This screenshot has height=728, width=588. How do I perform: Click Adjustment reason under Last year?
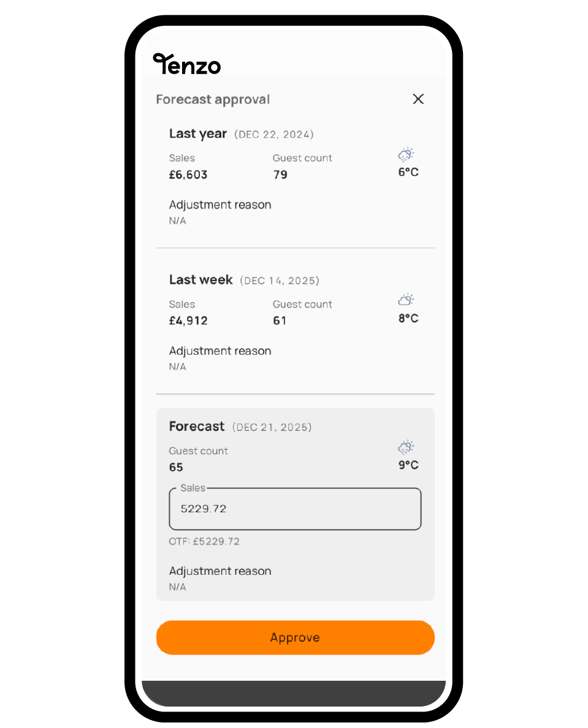[220, 205]
